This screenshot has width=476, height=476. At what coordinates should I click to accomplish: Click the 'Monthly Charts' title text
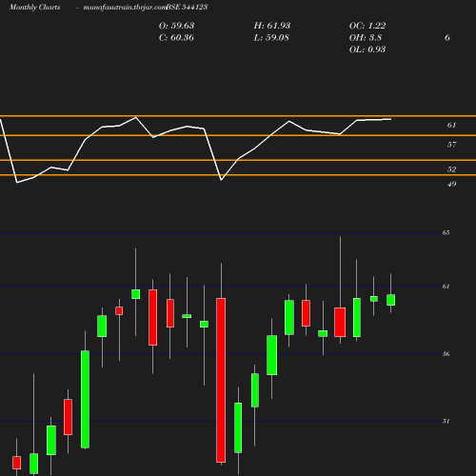[34, 7]
